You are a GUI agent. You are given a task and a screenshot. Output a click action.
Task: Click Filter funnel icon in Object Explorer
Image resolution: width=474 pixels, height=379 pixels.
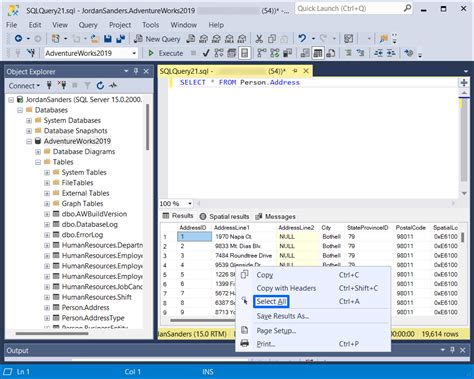coord(87,85)
